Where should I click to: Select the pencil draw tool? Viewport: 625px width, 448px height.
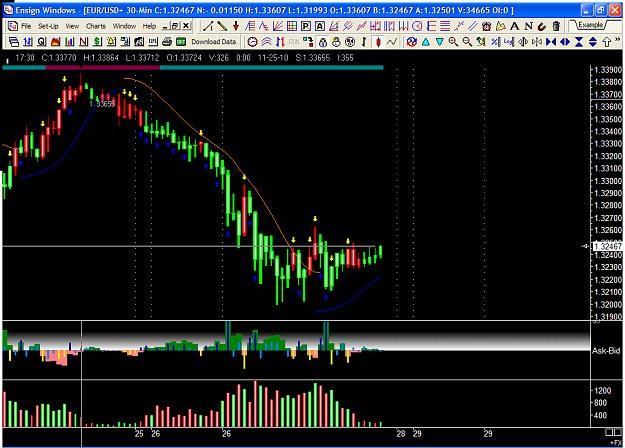(222, 26)
